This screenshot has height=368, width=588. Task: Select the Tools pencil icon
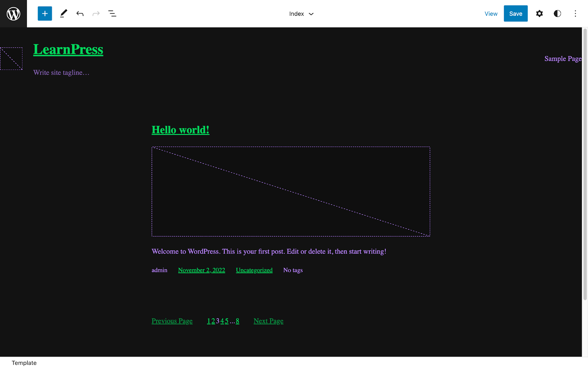[x=64, y=14]
